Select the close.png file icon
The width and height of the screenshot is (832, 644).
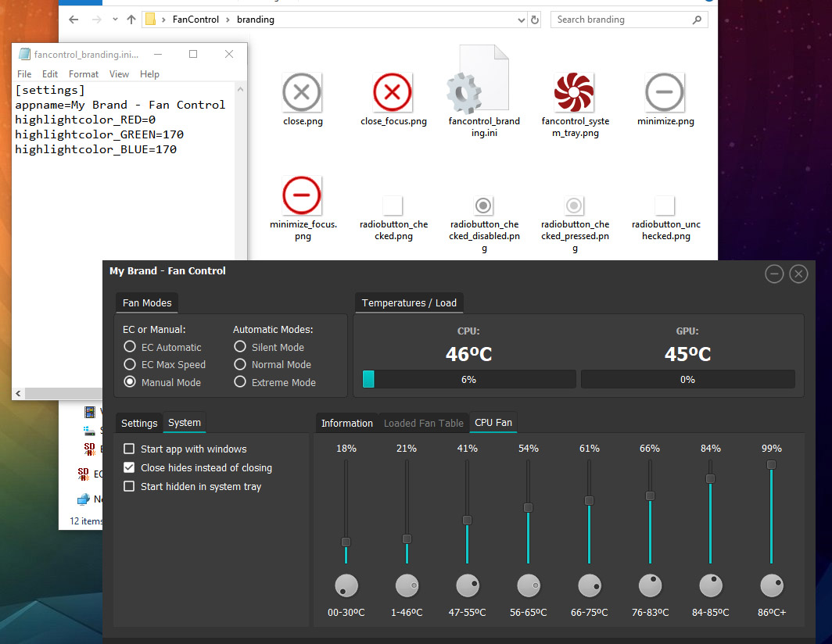[302, 92]
